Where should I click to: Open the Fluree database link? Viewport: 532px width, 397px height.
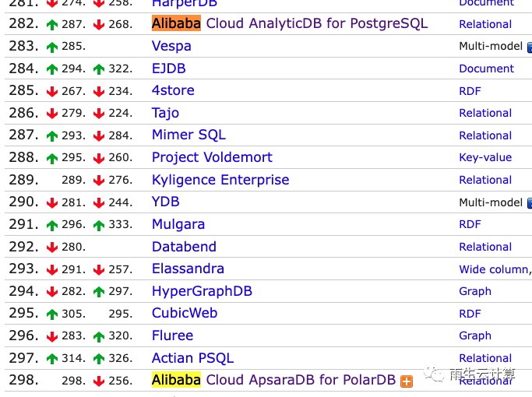click(x=172, y=336)
